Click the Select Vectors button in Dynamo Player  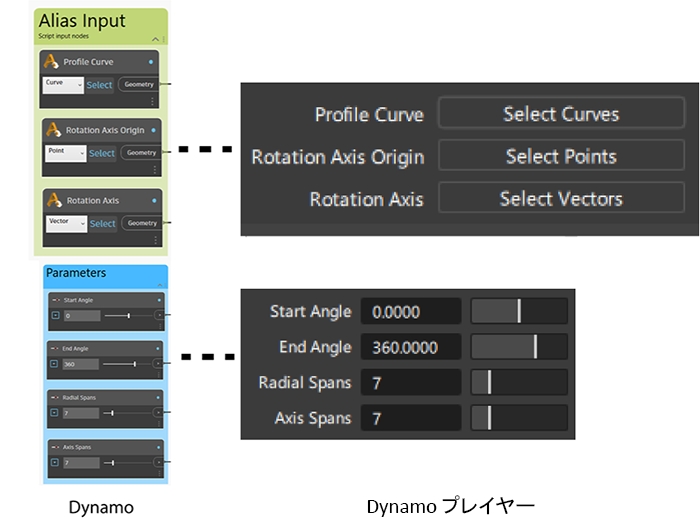[561, 198]
